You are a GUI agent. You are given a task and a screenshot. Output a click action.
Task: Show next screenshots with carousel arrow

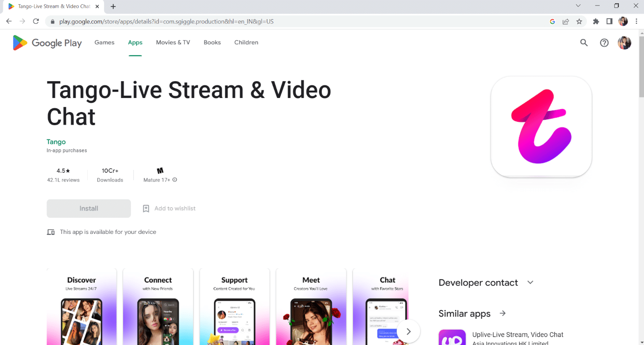coord(409,331)
